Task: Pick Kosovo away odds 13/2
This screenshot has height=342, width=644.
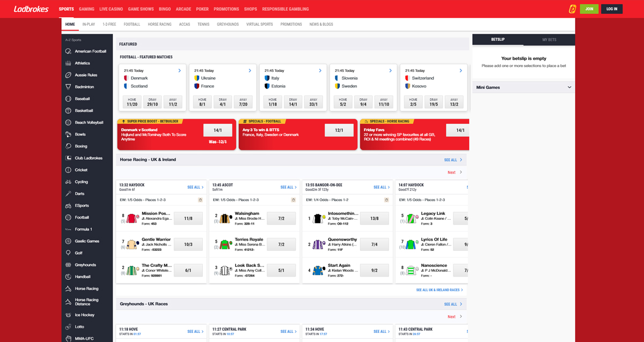Action: (x=454, y=102)
